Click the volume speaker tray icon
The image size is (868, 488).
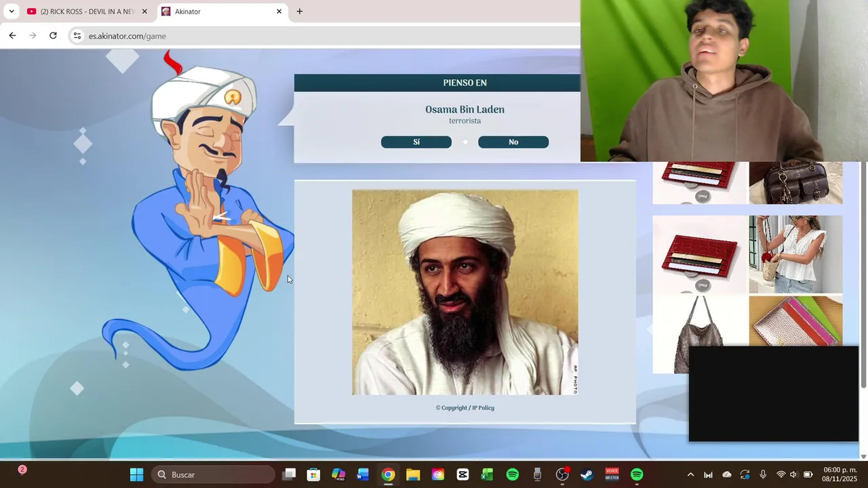[794, 474]
